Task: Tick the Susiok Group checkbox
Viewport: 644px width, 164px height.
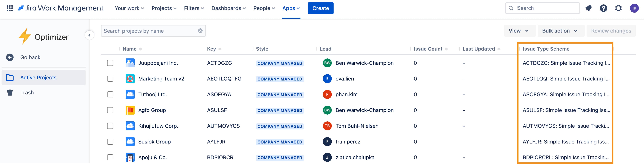Action: [110, 142]
